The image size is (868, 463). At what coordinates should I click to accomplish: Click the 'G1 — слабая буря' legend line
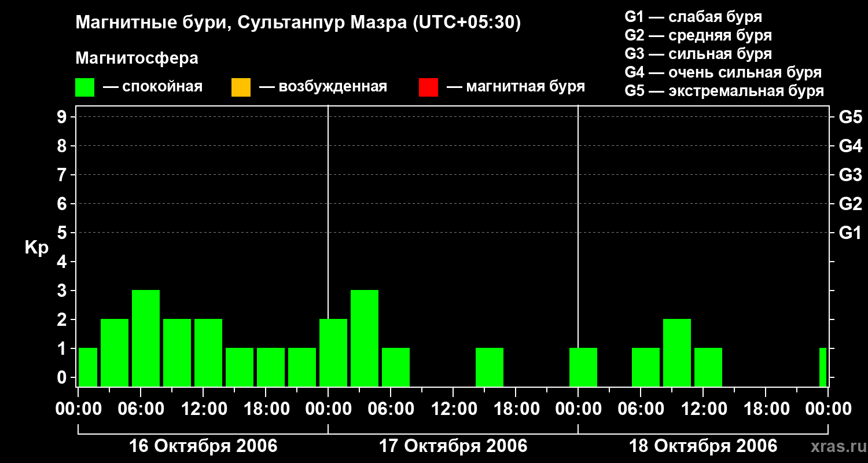point(693,17)
